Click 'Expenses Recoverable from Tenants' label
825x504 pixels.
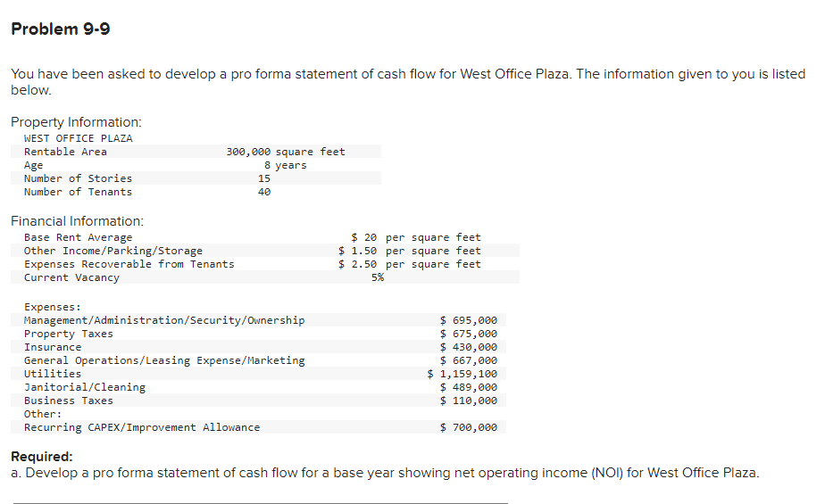point(129,264)
